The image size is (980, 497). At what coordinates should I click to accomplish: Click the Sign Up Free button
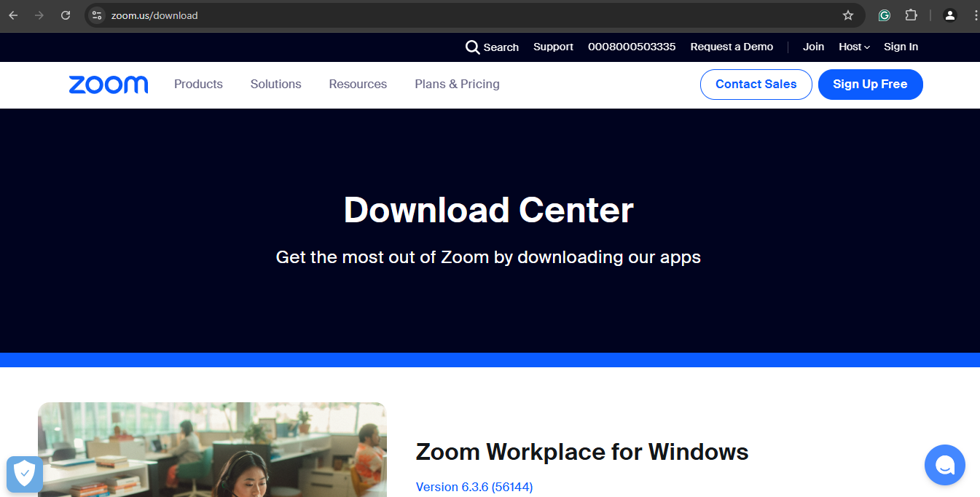tap(870, 85)
